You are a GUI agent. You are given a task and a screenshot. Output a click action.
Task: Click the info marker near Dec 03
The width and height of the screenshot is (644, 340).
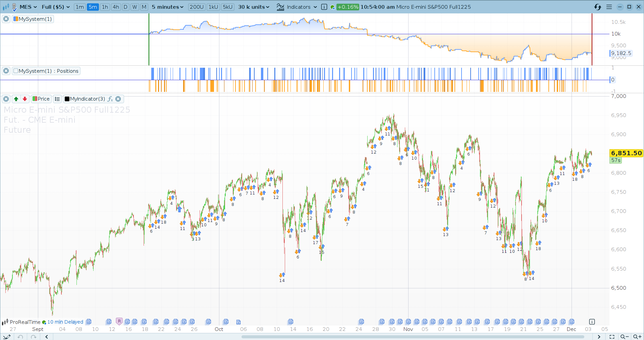[x=592, y=322]
